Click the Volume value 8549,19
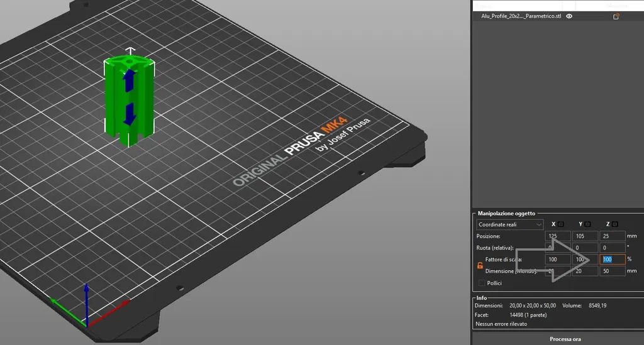Image resolution: width=644 pixels, height=345 pixels. [x=597, y=305]
